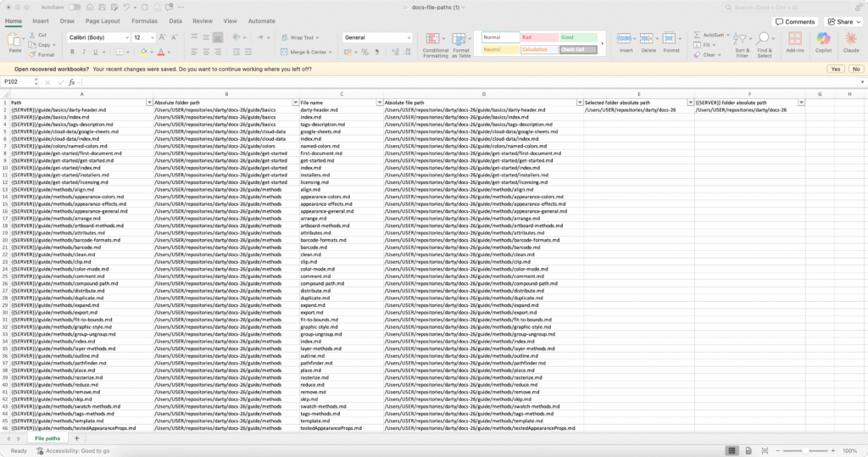This screenshot has width=868, height=457.
Task: Switch to Page Break Preview in status bar
Action: coord(765,450)
